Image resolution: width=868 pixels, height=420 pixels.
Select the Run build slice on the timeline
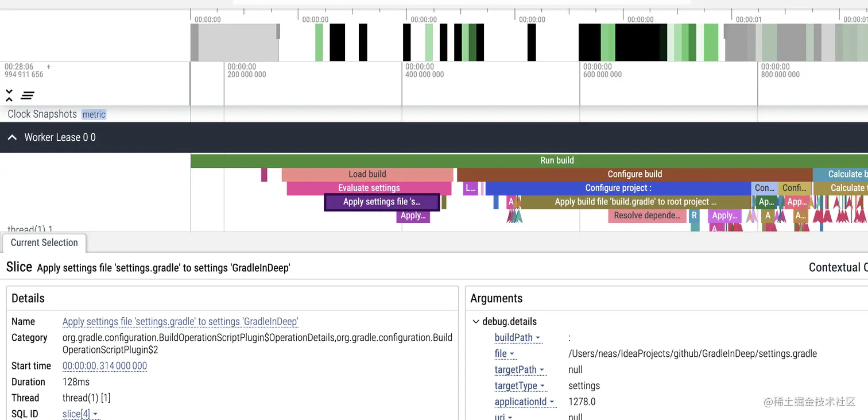(x=556, y=160)
